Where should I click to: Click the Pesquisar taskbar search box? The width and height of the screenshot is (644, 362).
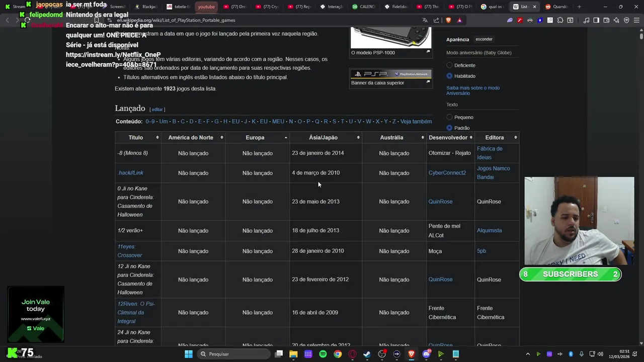[x=233, y=354]
